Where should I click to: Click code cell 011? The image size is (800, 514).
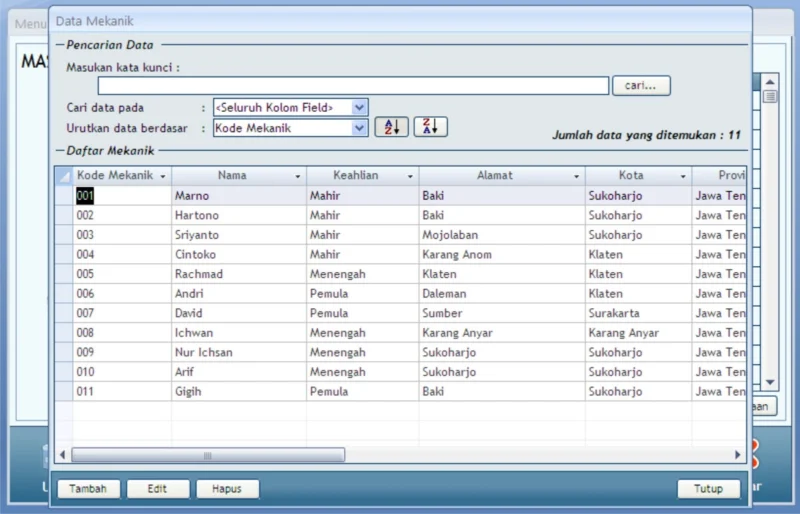pos(122,391)
